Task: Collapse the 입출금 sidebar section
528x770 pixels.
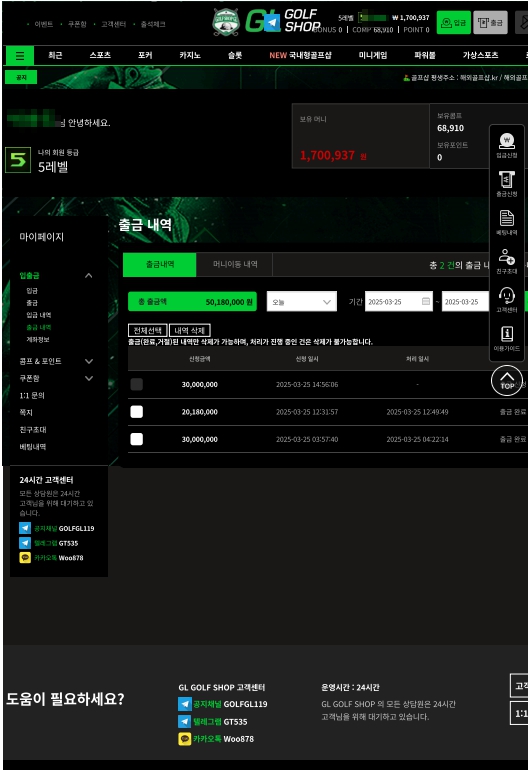Action: (88, 275)
